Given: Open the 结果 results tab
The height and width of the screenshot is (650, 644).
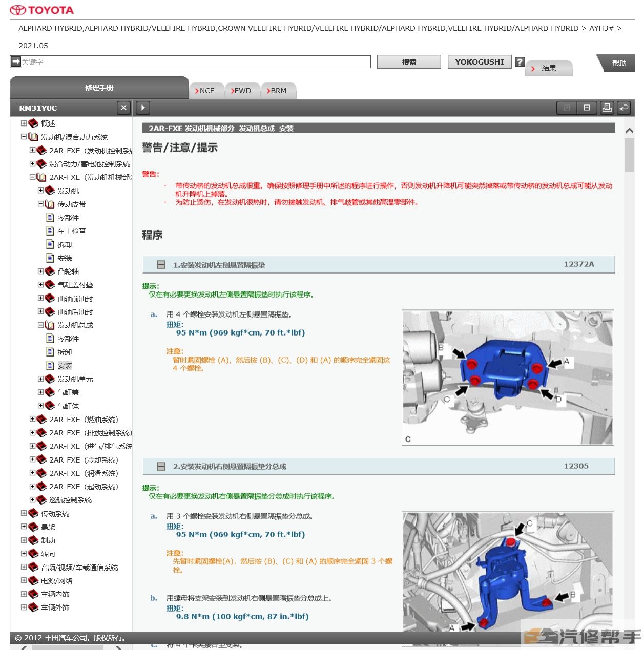Looking at the screenshot, I should [549, 68].
